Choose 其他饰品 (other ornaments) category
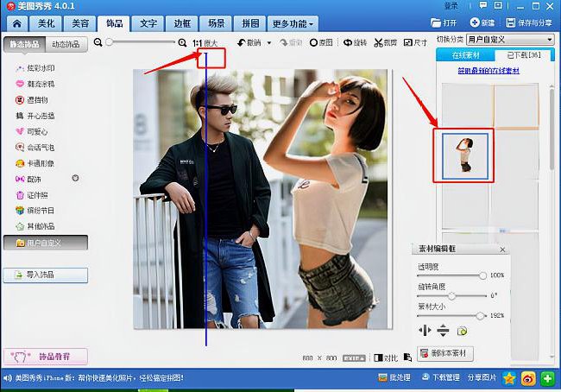 click(35, 226)
